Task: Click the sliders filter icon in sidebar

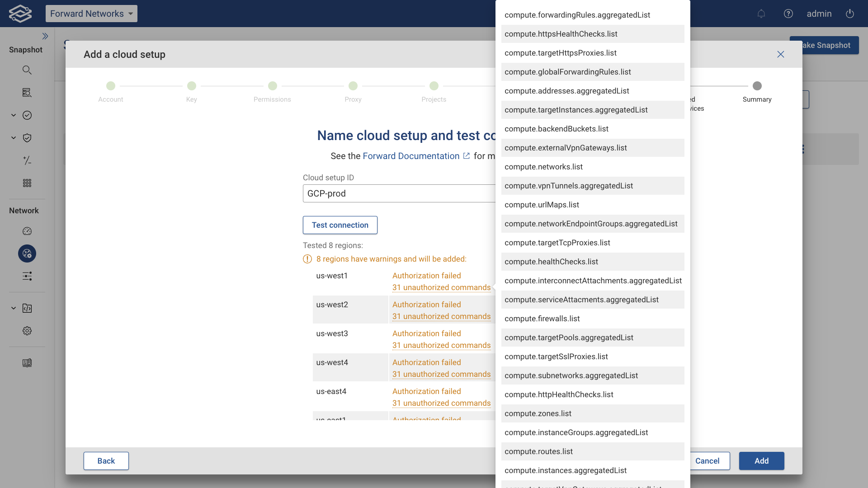Action: click(27, 276)
